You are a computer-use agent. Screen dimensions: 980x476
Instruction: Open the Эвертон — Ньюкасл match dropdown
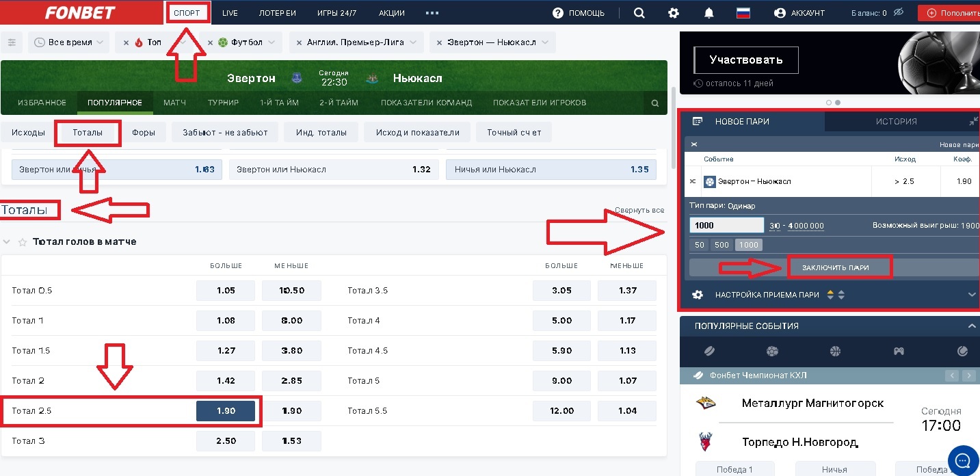499,42
